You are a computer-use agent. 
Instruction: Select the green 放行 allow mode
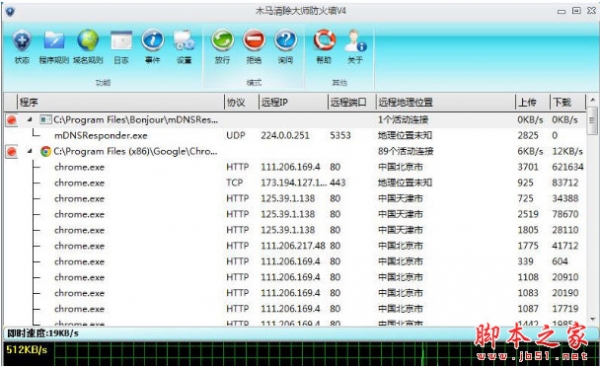(222, 40)
